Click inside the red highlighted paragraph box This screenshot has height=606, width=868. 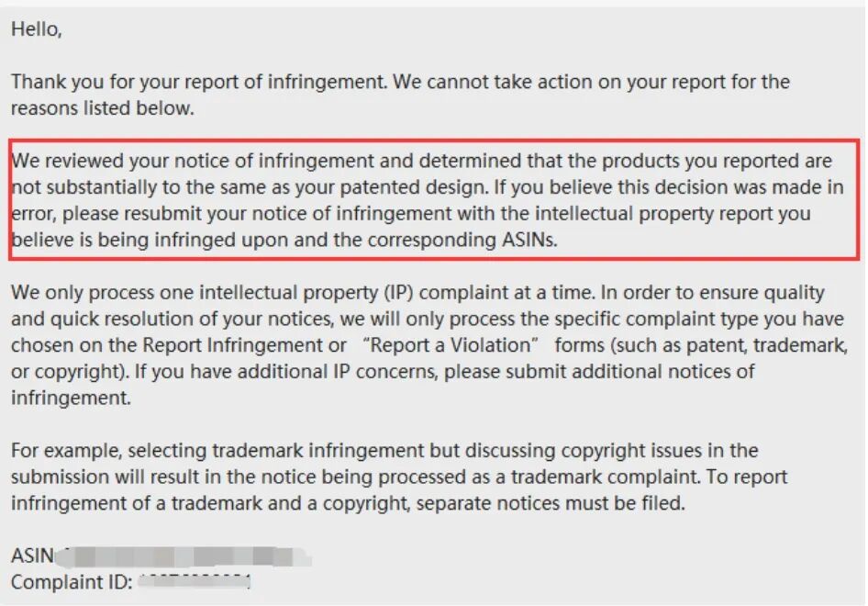(434, 200)
